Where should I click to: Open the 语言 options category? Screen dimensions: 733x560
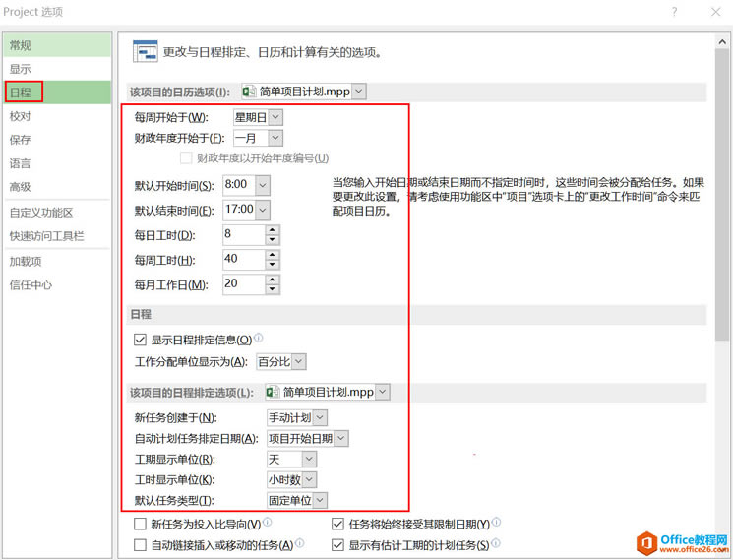[57, 163]
